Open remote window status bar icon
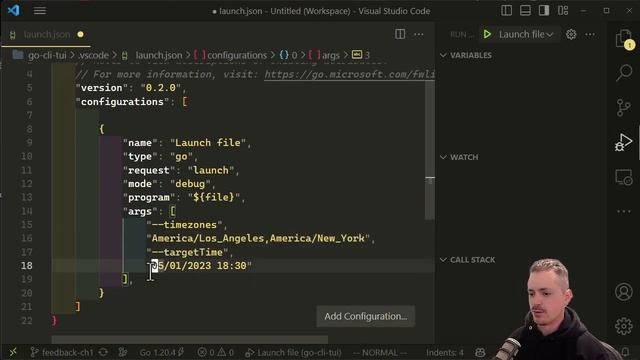This screenshot has width=640, height=360. (x=13, y=352)
